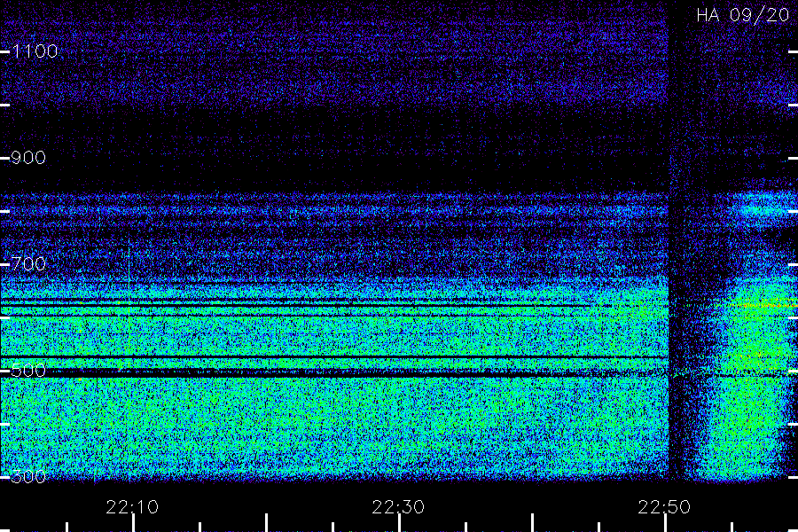Click the 300 frequency axis label
The width and height of the screenshot is (798, 532).
pos(28,476)
